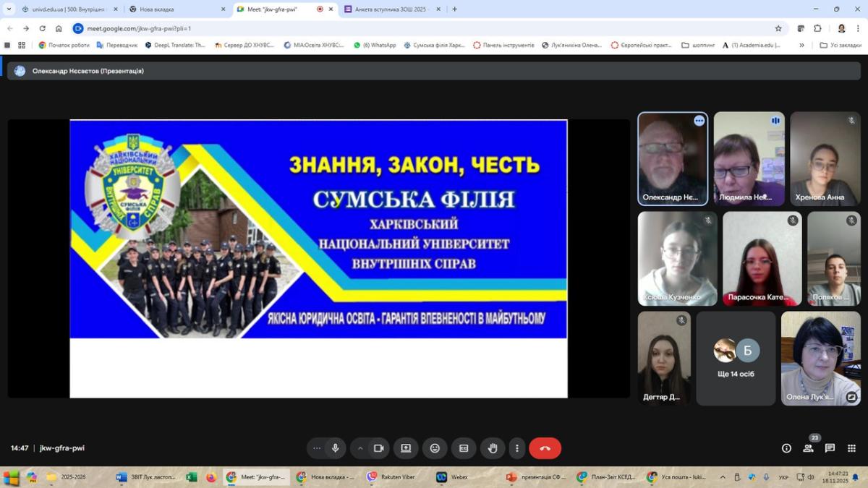Image resolution: width=868 pixels, height=488 pixels.
Task: Switch to the ЗВІТ Лук листоп Word document
Action: coord(146,477)
